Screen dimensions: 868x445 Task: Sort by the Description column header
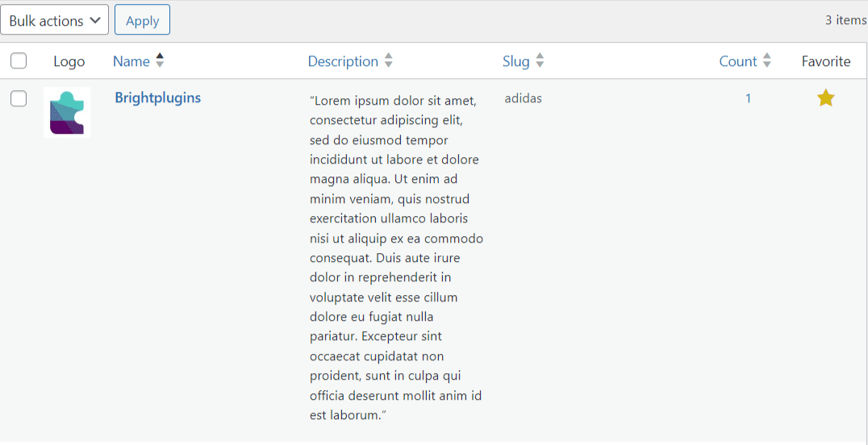click(343, 61)
